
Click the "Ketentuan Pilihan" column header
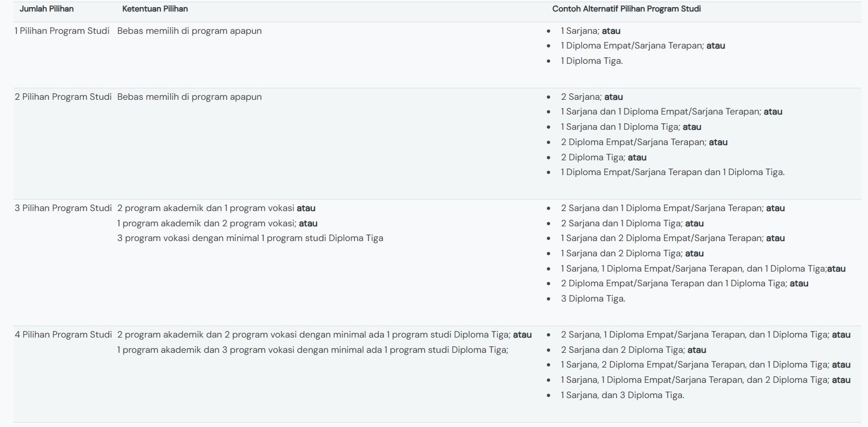pyautogui.click(x=155, y=9)
